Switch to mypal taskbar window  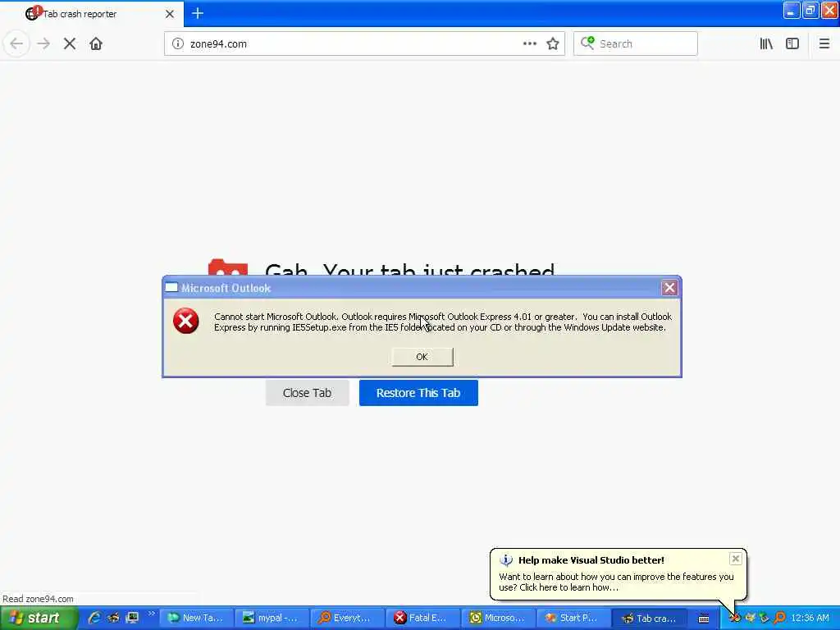click(x=272, y=619)
